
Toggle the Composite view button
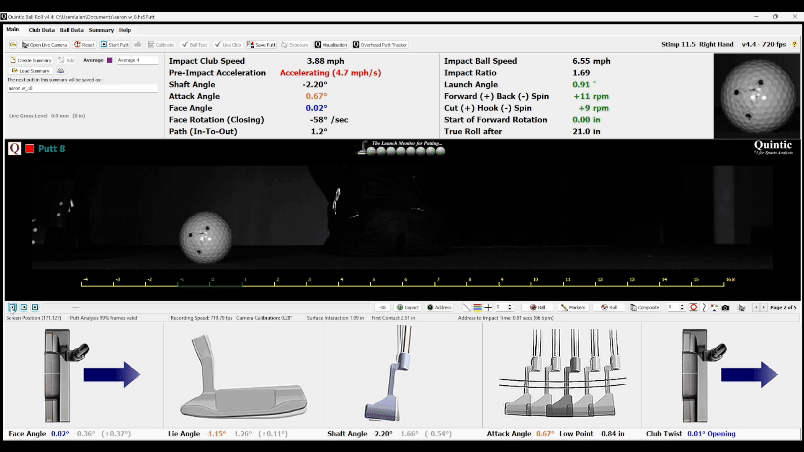[645, 307]
